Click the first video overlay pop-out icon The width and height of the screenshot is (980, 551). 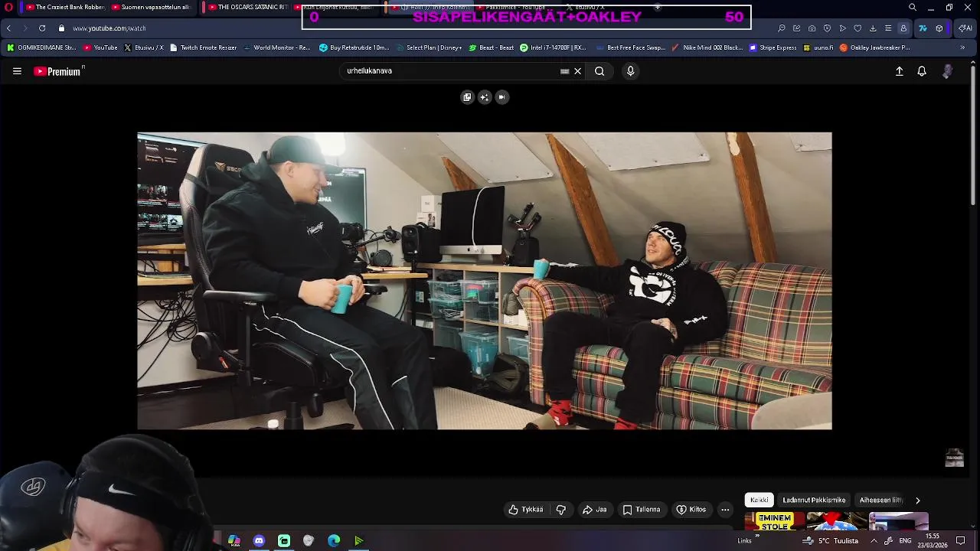pos(467,97)
